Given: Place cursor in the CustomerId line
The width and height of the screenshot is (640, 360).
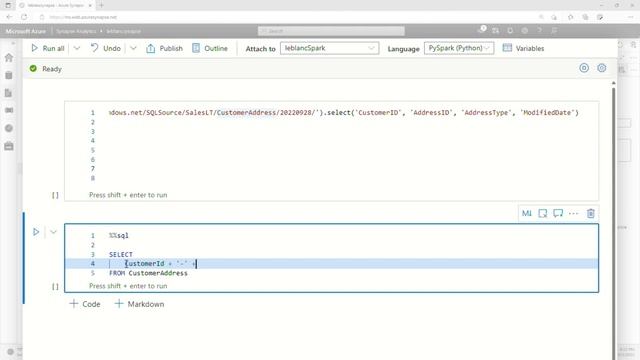Looking at the screenshot, I should tap(331, 264).
